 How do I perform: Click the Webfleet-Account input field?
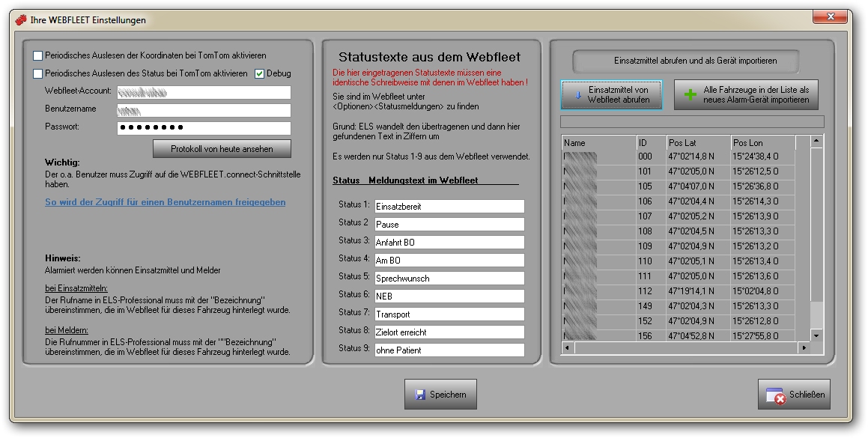pos(204,93)
